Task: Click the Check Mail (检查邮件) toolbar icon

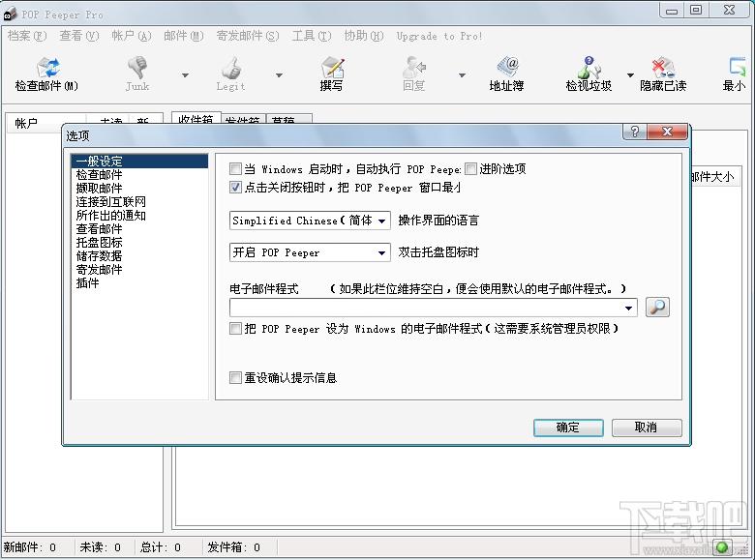Action: tap(47, 68)
